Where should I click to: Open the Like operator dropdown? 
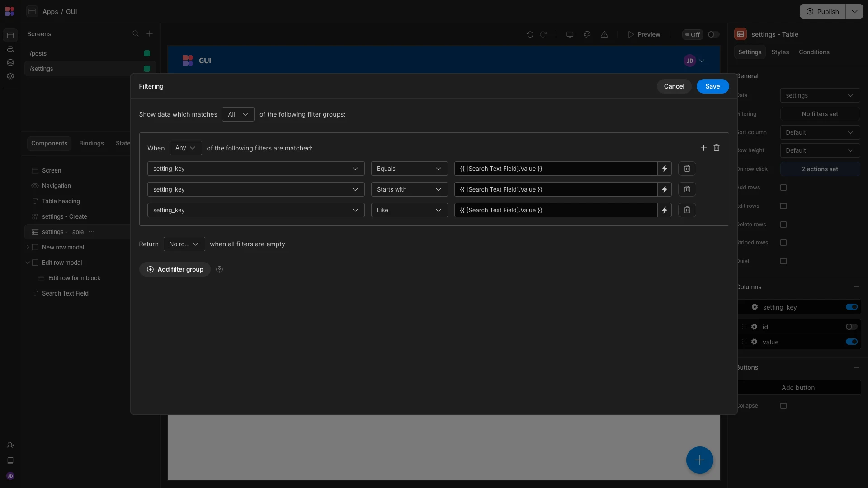point(409,210)
